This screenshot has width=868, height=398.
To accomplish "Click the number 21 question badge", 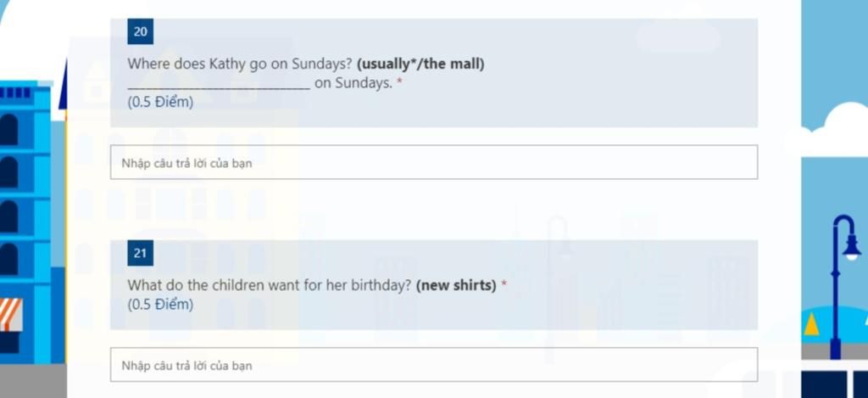I will 140,254.
